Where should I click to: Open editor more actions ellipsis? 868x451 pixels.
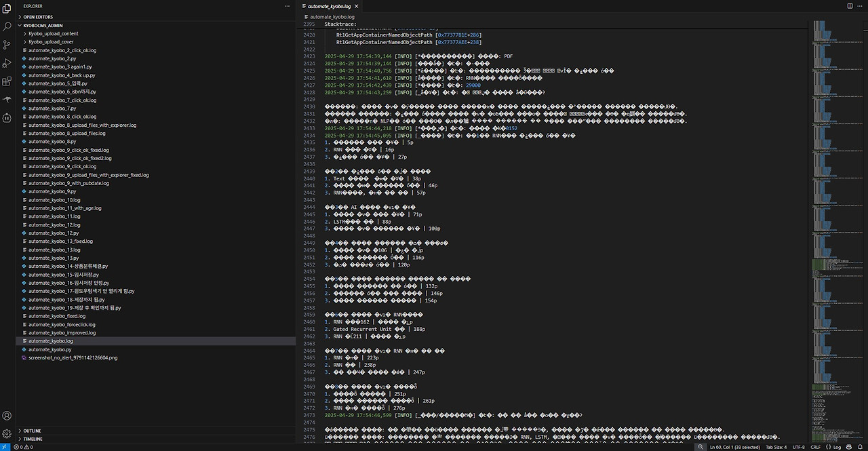point(859,6)
